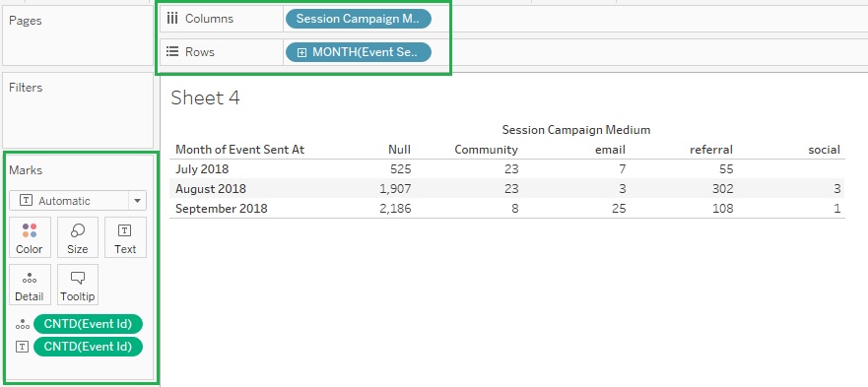Click the August 2018 row label

[x=211, y=189]
